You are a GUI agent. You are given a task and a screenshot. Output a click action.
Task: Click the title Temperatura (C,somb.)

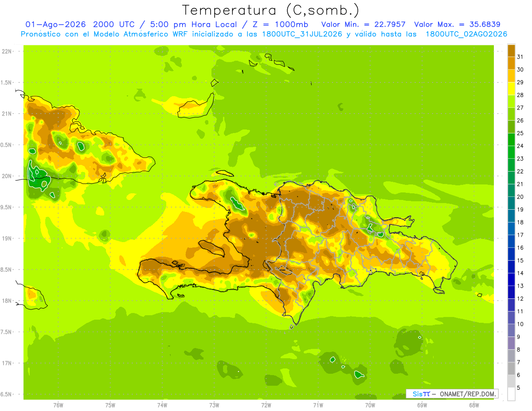click(271, 11)
